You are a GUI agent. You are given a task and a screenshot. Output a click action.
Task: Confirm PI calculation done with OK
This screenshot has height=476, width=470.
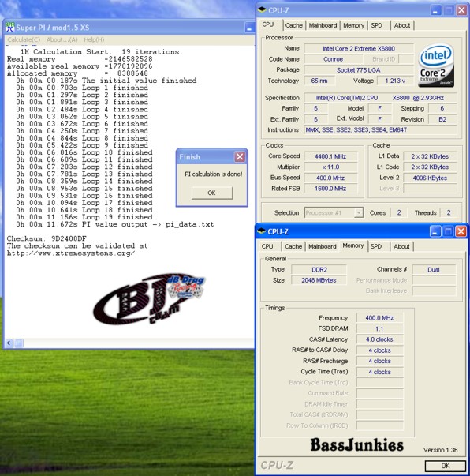[211, 193]
